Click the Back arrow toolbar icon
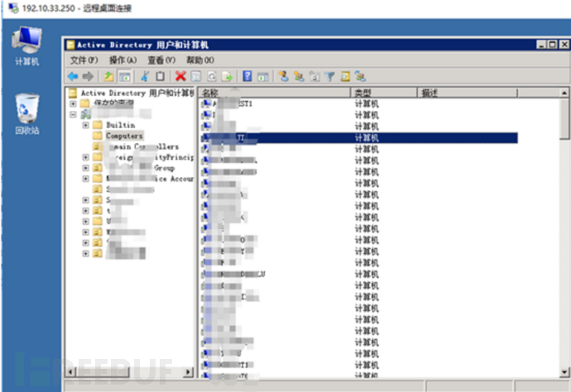 coord(73,76)
